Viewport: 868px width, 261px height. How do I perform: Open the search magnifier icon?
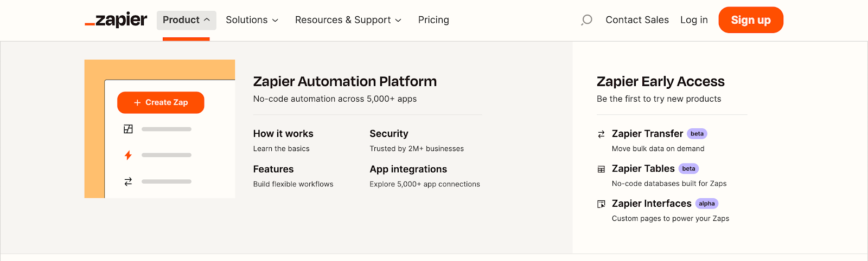(x=586, y=20)
